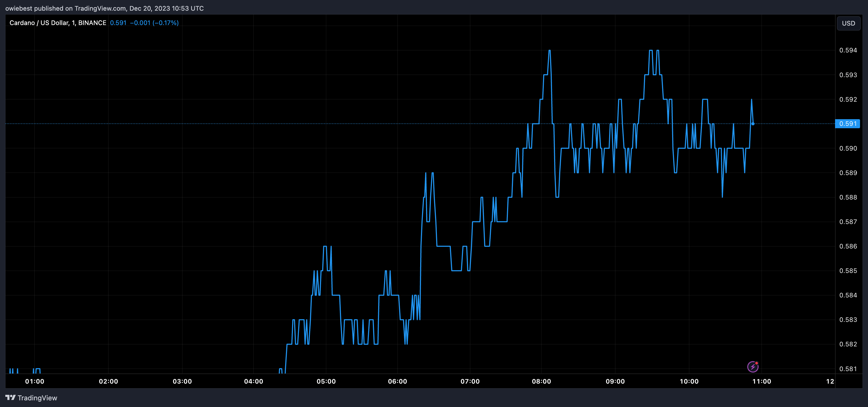Click the 0.587 price axis label
The image size is (868, 407).
(848, 222)
